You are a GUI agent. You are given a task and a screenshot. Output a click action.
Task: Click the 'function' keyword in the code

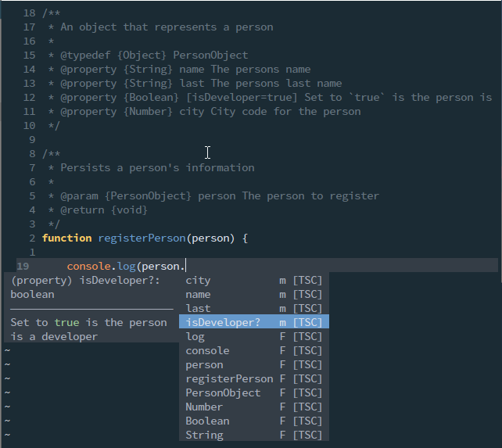[67, 238]
